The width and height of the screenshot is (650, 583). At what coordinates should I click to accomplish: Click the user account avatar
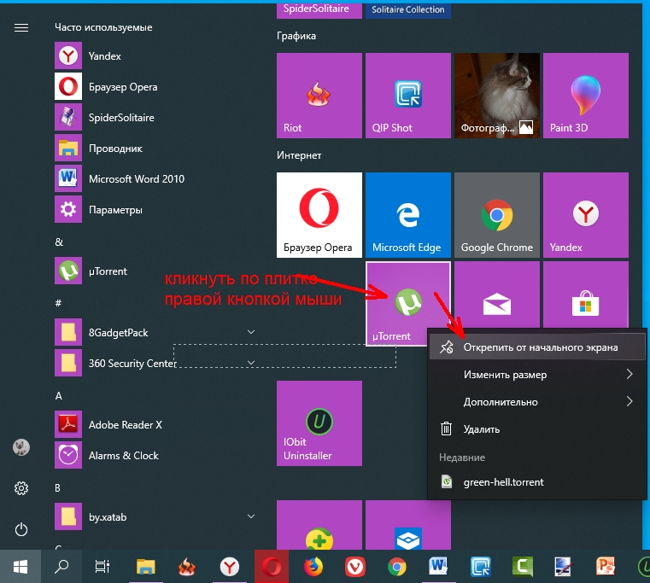click(21, 447)
